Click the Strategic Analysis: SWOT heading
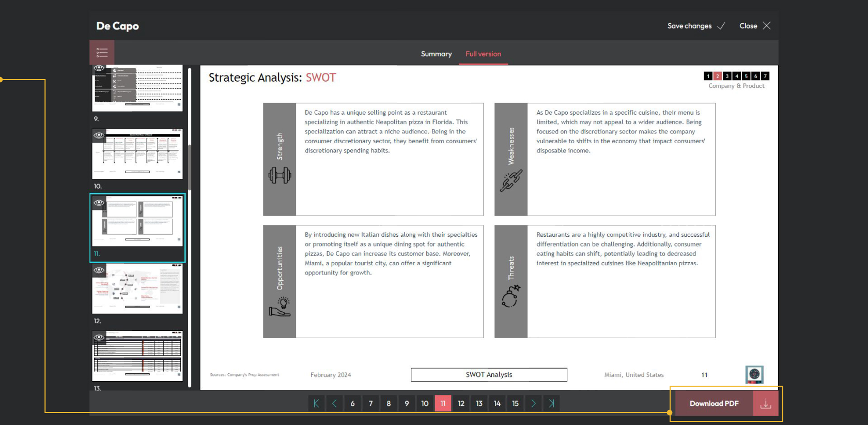This screenshot has height=425, width=868. pos(272,78)
